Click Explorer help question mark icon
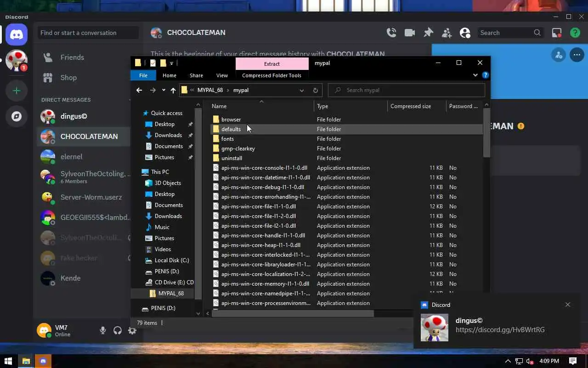This screenshot has height=368, width=588. (486, 75)
